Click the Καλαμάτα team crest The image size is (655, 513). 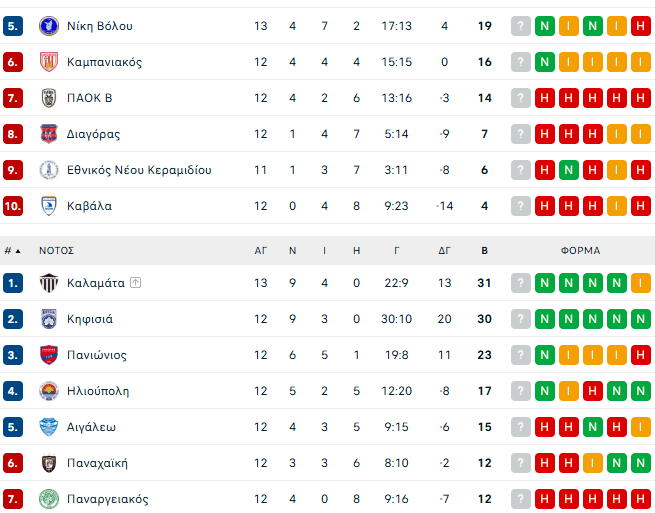click(48, 283)
